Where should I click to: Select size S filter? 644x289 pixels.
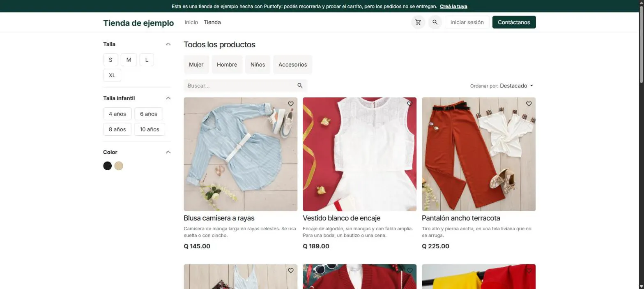click(110, 60)
